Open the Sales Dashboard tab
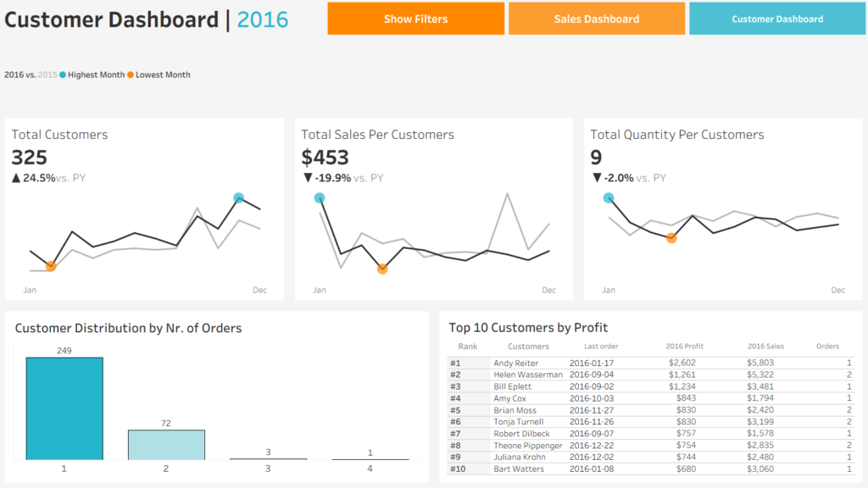 [x=597, y=19]
